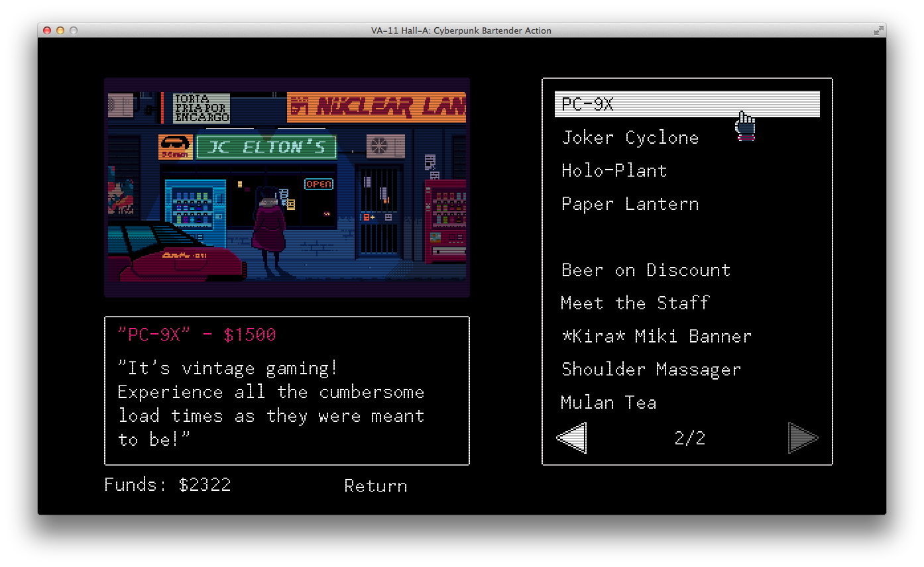
Task: Click the "PC-9X" - $1500 price heading
Action: 197,335
